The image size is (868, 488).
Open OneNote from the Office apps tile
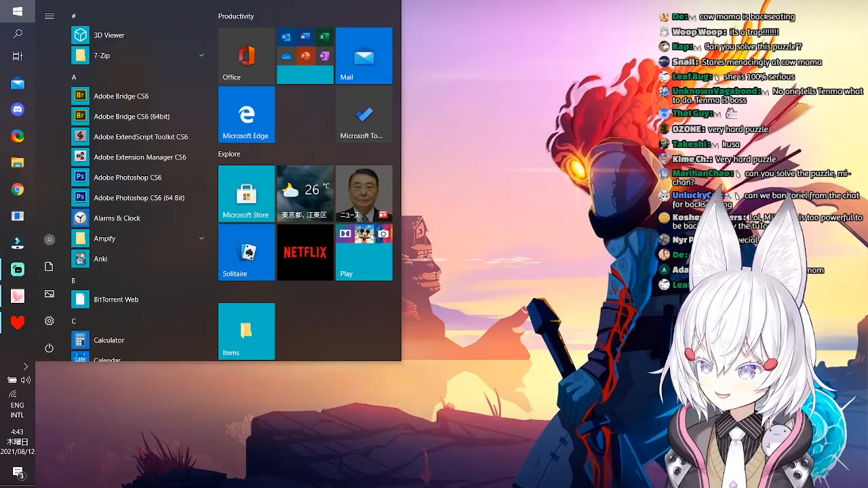tap(324, 56)
